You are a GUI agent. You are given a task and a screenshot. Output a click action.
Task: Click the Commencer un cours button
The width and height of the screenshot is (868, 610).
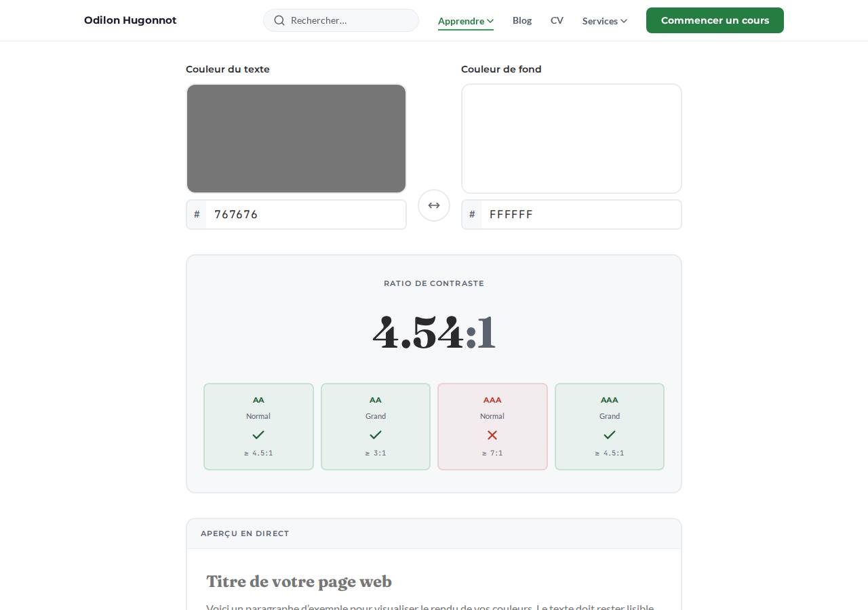[715, 20]
